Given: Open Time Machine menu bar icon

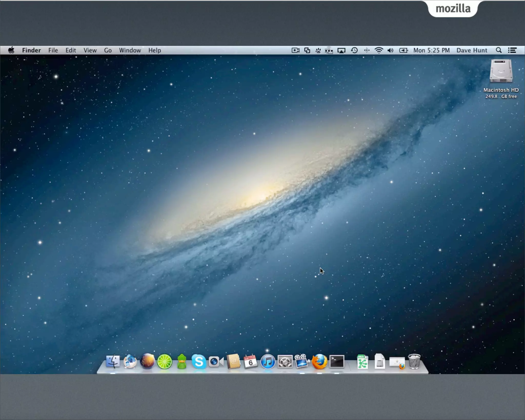Looking at the screenshot, I should [354, 50].
